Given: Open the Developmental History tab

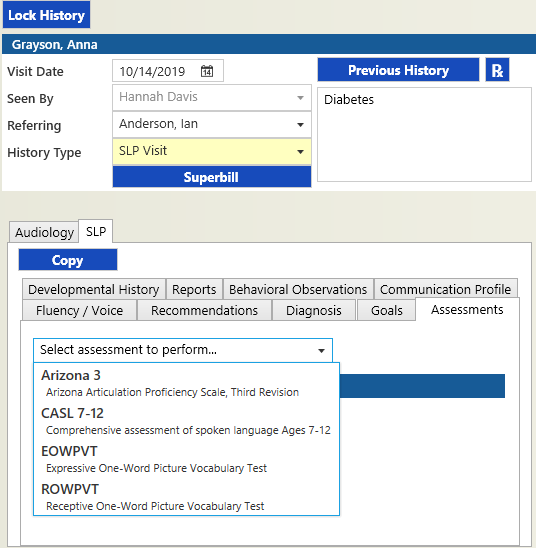Looking at the screenshot, I should coord(94,289).
